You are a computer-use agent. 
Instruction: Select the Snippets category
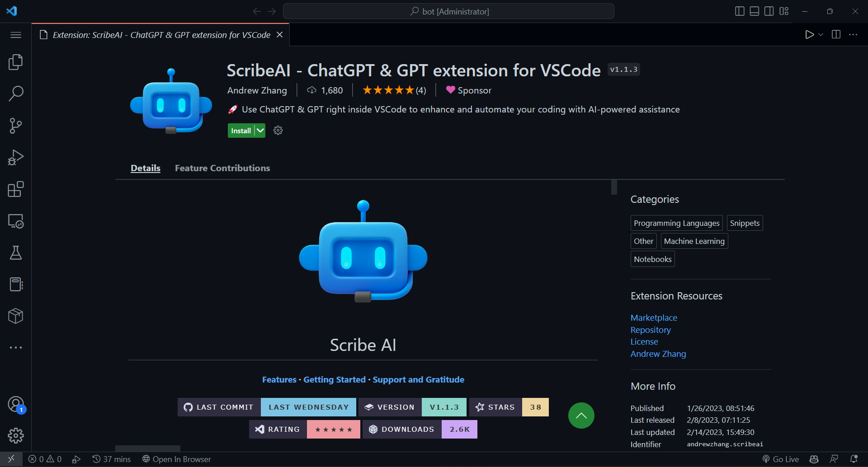point(745,223)
